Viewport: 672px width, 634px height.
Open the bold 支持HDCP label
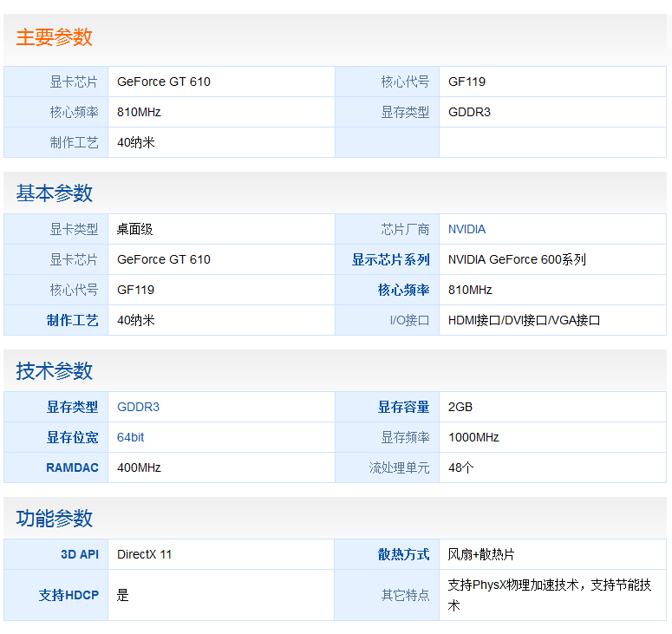[69, 596]
